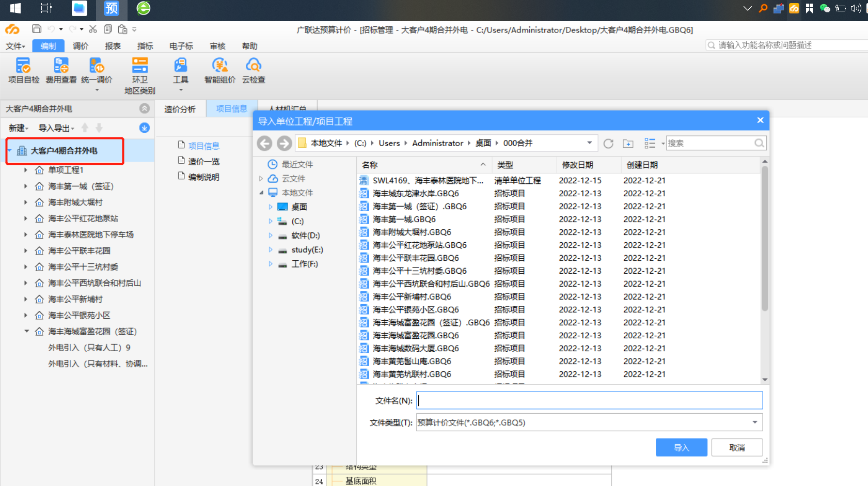
Task: Click the 导入 button
Action: [x=681, y=447]
